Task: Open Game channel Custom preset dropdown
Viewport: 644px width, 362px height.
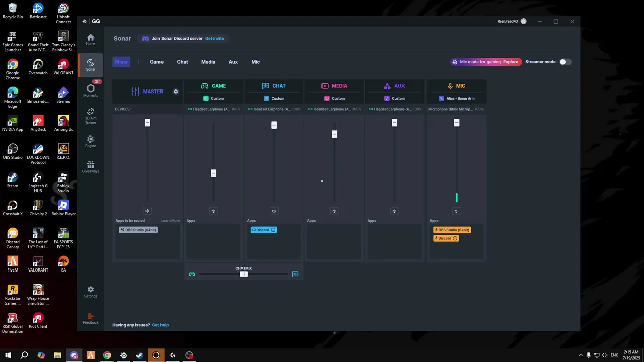Action: tap(213, 98)
